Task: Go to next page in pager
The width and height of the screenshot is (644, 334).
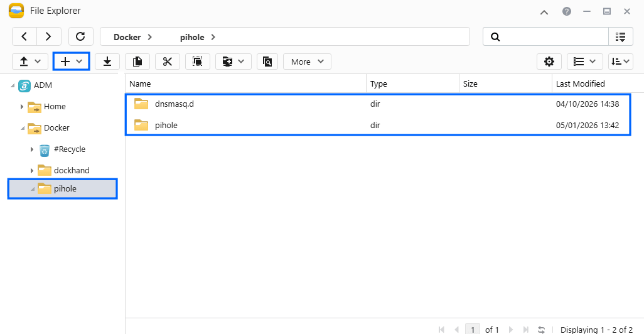Action: 510,330
